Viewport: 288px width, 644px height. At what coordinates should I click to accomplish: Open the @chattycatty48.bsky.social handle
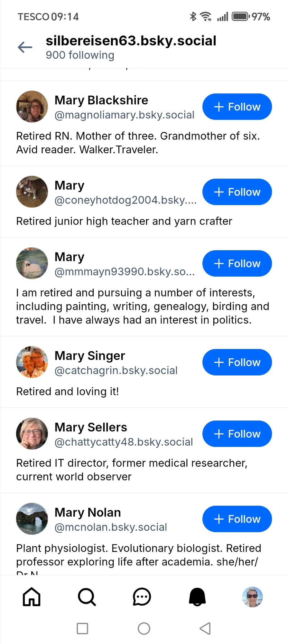pyautogui.click(x=124, y=442)
